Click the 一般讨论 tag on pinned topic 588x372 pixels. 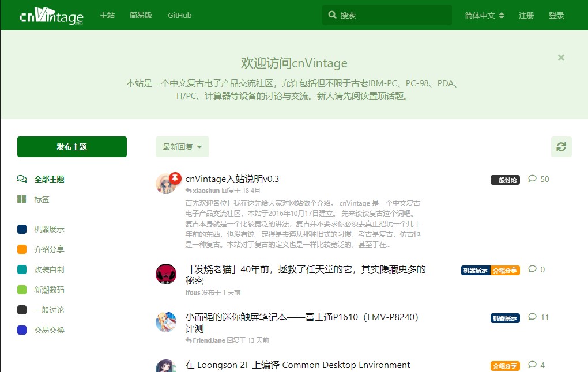[505, 180]
